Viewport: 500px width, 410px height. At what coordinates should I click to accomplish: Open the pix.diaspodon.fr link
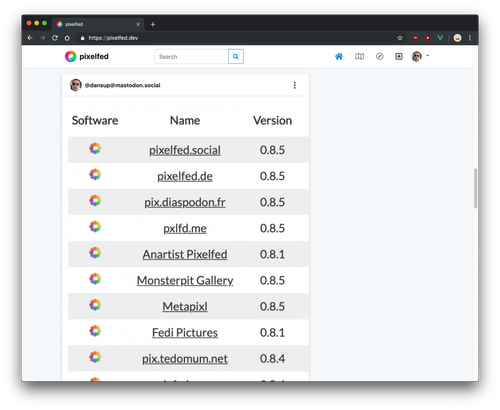coord(185,202)
